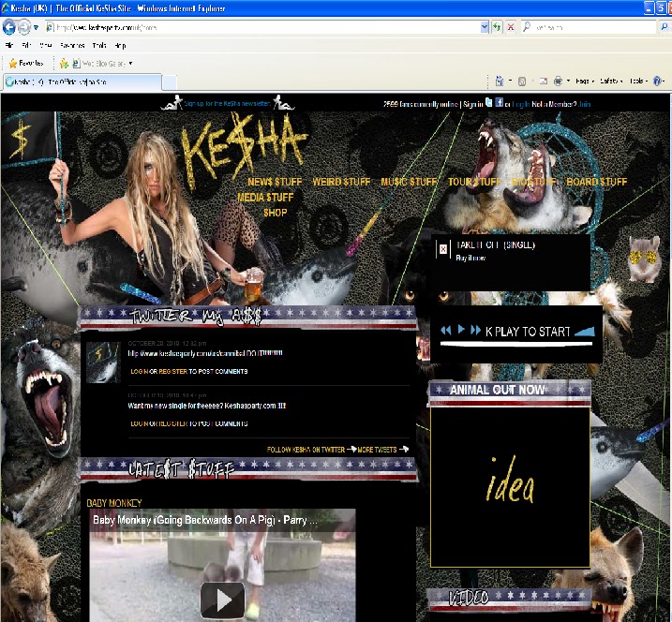Click LOG IN under the first tweet
The width and height of the screenshot is (672, 622).
(x=140, y=371)
